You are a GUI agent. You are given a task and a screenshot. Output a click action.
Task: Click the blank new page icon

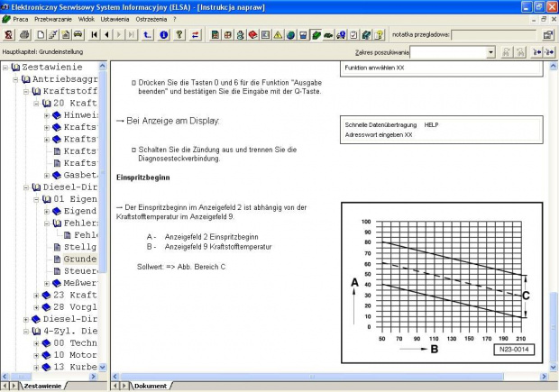41,34
